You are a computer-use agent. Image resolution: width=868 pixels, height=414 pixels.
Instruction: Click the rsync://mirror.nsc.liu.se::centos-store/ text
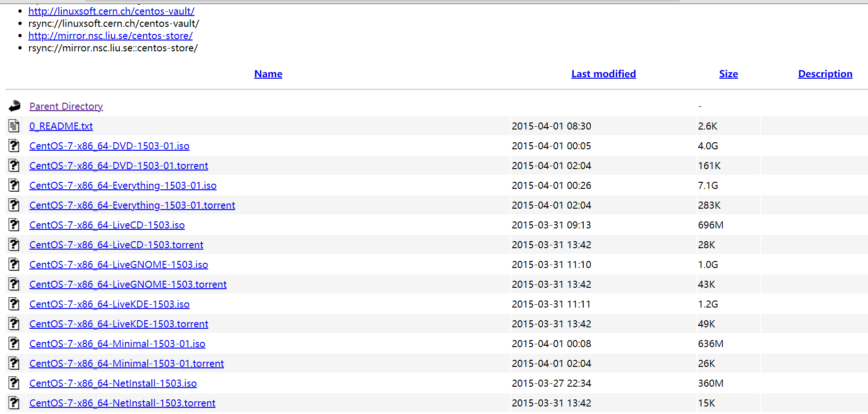tap(113, 48)
